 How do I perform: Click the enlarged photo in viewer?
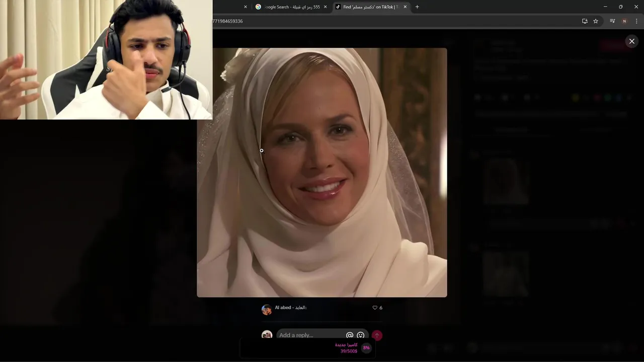322,172
